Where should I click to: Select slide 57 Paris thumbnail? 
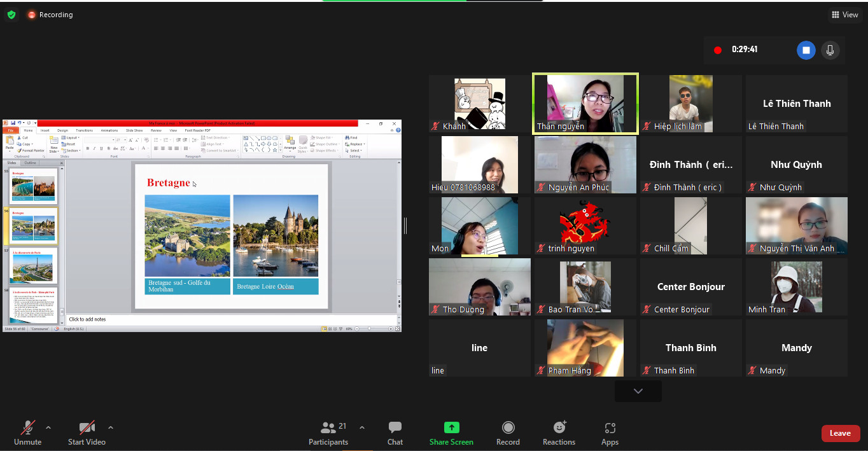(x=34, y=266)
